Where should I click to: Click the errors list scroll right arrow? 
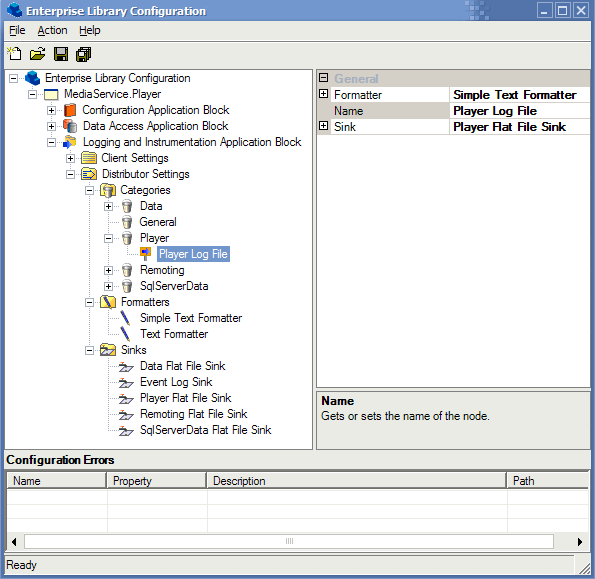[x=580, y=542]
